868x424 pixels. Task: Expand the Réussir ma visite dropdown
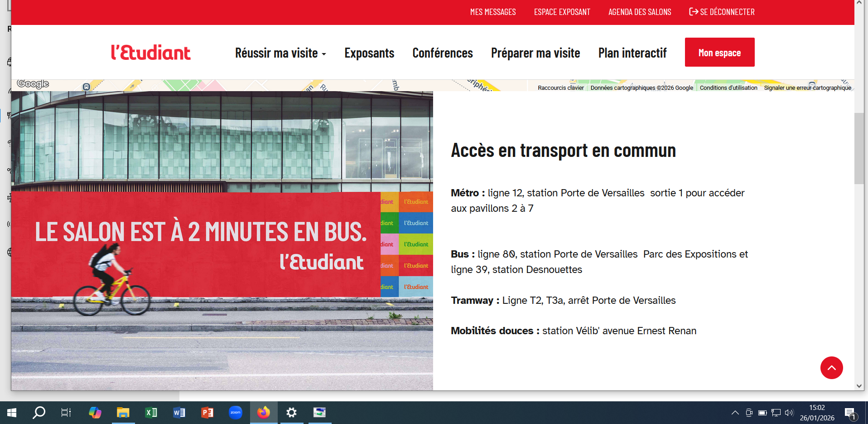[x=280, y=53]
